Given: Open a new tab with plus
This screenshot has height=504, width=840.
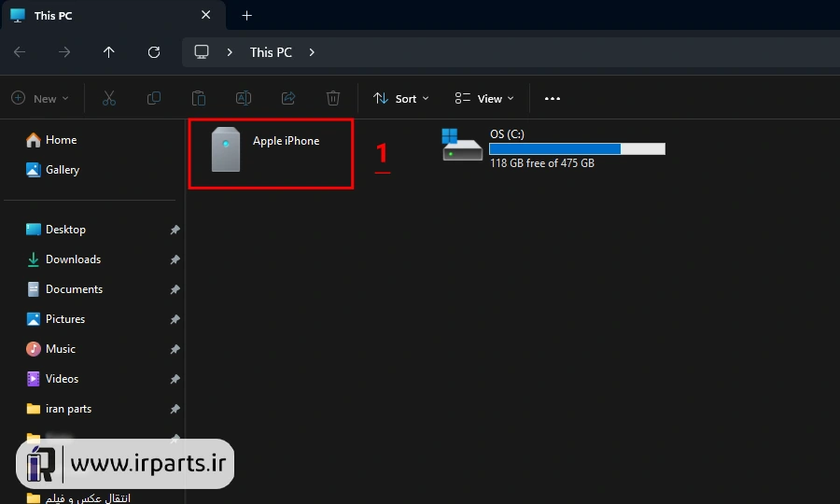Looking at the screenshot, I should (247, 16).
